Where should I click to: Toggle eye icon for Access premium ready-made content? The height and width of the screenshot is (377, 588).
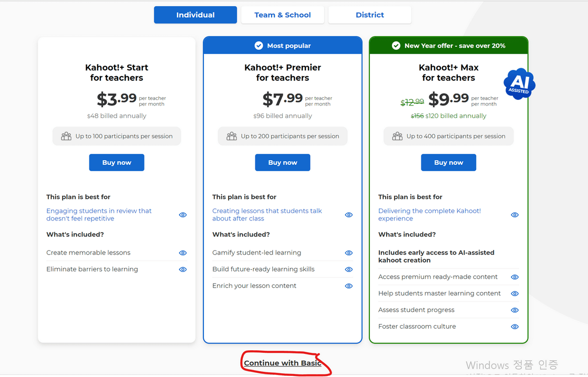click(x=515, y=277)
